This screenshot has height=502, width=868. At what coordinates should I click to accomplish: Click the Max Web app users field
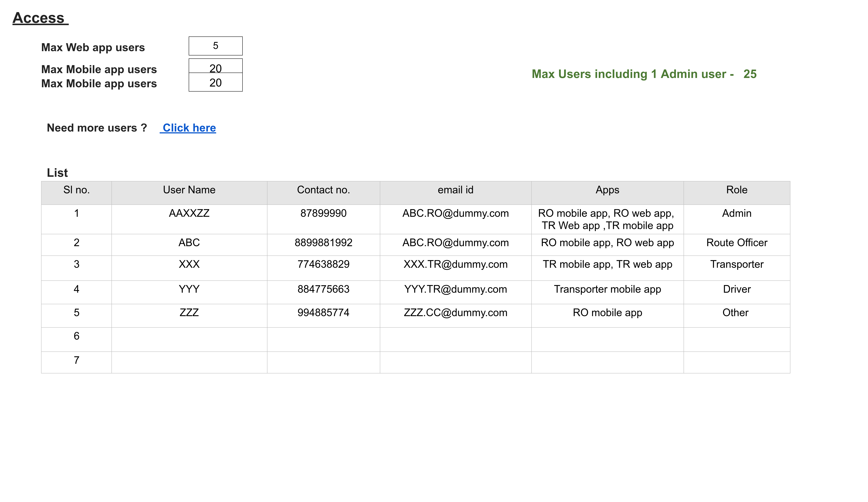[215, 46]
